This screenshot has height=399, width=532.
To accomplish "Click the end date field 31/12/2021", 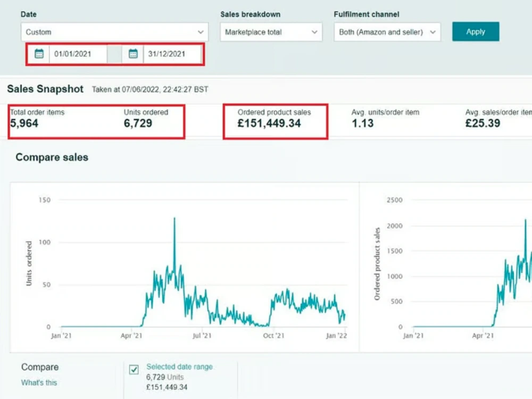I will pos(172,54).
